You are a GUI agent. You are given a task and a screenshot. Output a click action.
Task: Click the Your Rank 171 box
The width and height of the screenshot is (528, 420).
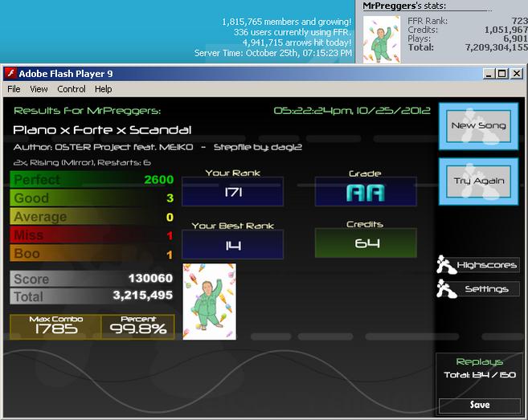[x=233, y=191]
